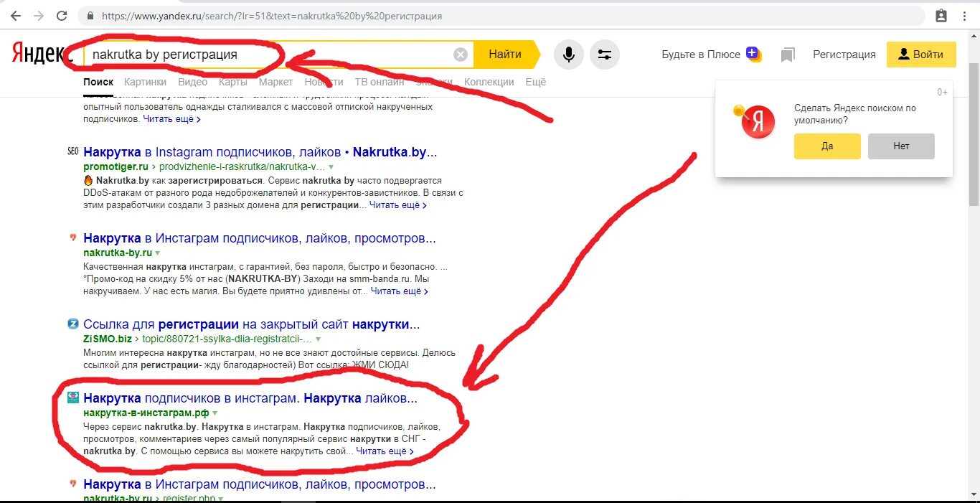Open the Регистрация link in the header

pyautogui.click(x=844, y=55)
